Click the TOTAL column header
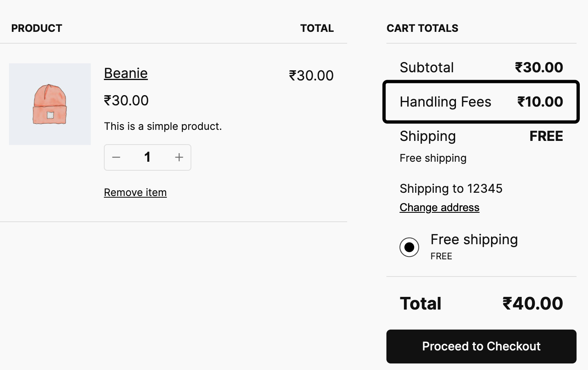This screenshot has width=588, height=370. [317, 28]
